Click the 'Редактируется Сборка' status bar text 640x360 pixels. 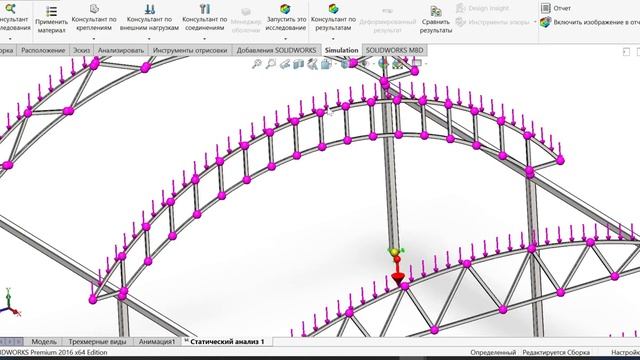(556, 352)
